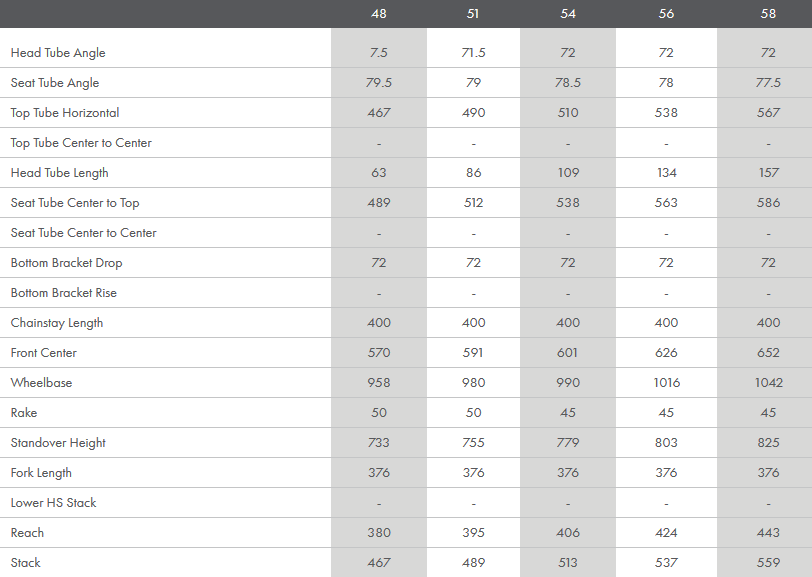Click the size 54 column header
This screenshot has height=577, width=812.
568,14
